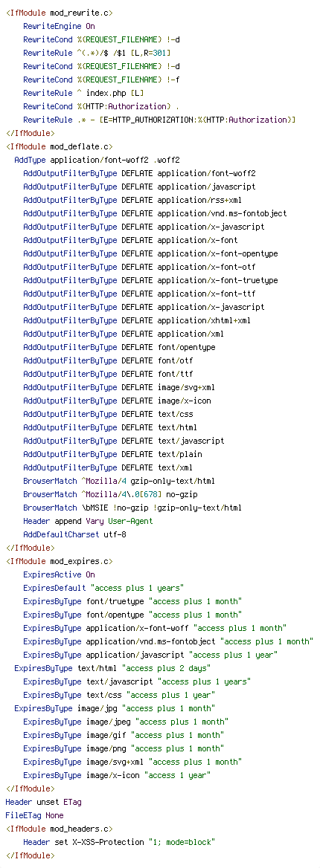Click the Header append Vary User-Agent line
This screenshot has height=868, width=320.
[x=88, y=521]
